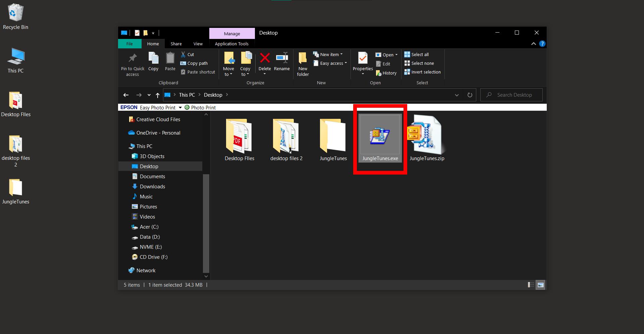This screenshot has height=334, width=644.
Task: Open the address bar history dropdown
Action: (x=457, y=95)
